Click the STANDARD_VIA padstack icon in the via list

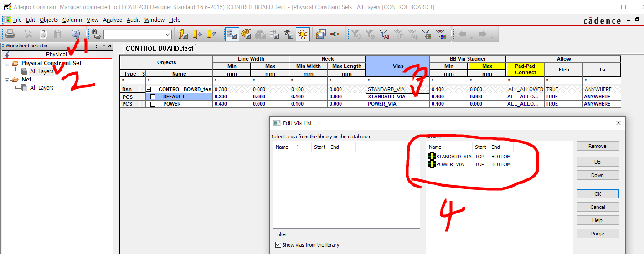point(432,157)
